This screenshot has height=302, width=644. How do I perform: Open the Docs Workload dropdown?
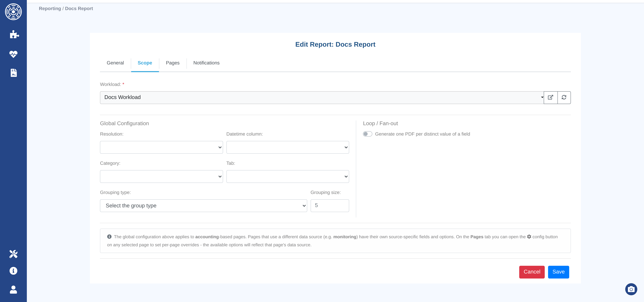click(x=322, y=97)
